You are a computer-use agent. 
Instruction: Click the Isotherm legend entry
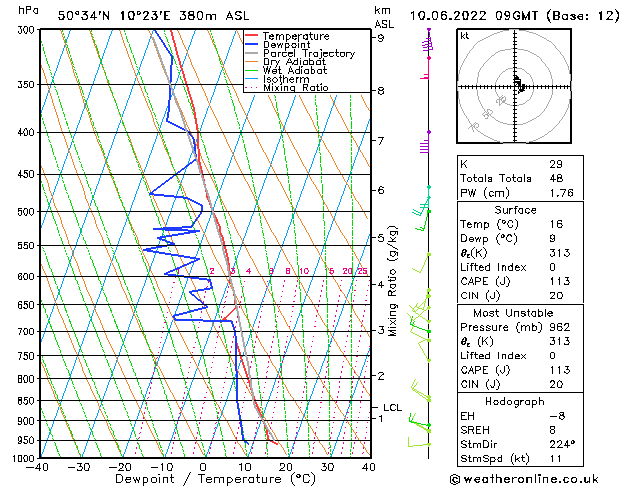coord(277,79)
